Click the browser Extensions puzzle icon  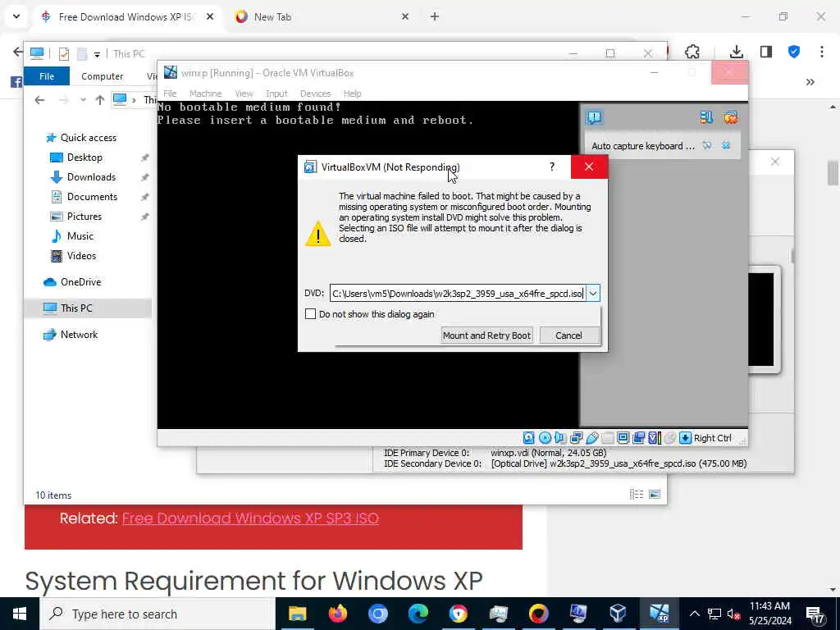(x=692, y=52)
